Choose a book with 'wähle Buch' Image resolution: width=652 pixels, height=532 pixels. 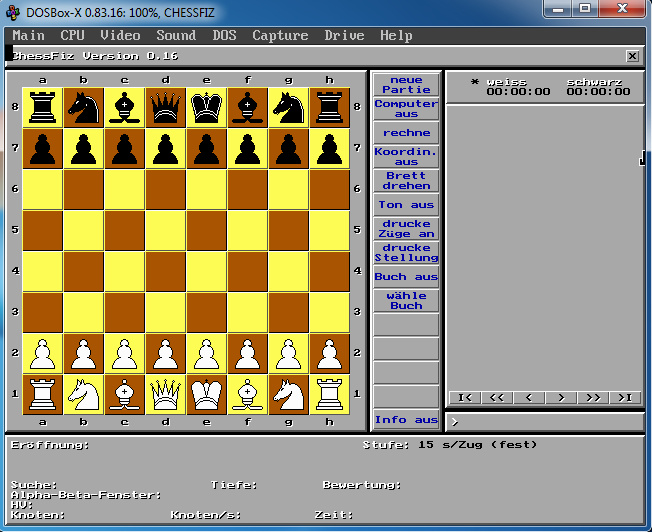coord(406,301)
